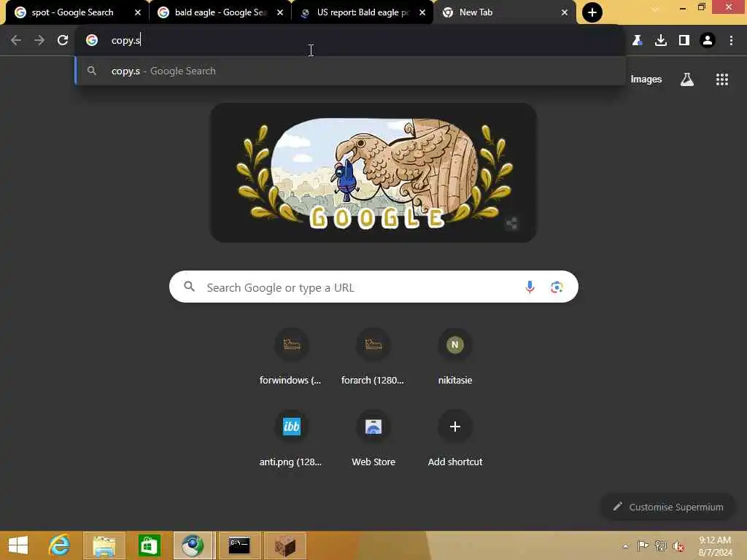Open the block game taskbar icon
Screen dimensions: 747x560
pos(285,545)
